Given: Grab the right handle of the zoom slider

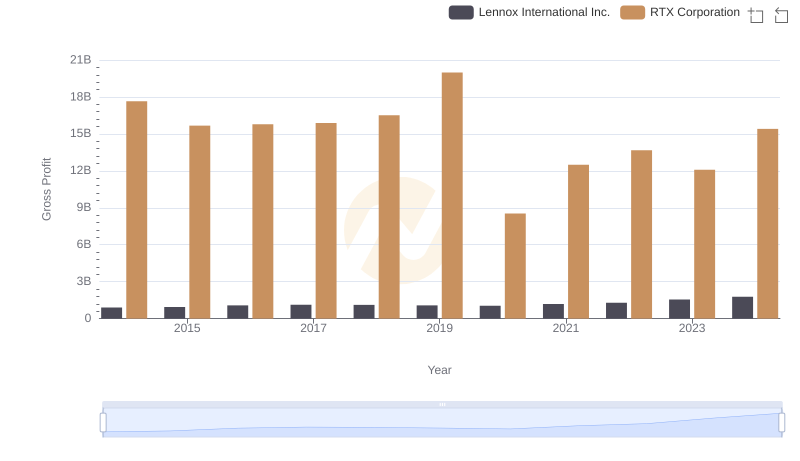Looking at the screenshot, I should (782, 423).
